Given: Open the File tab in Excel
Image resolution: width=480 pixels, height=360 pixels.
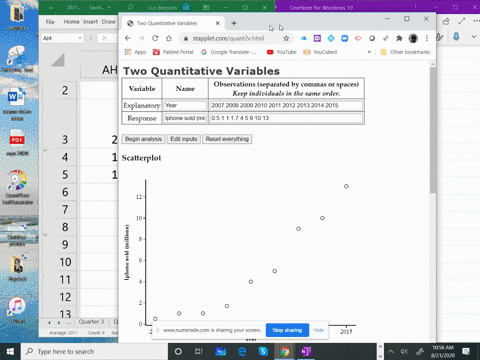Looking at the screenshot, I should coord(50,22).
